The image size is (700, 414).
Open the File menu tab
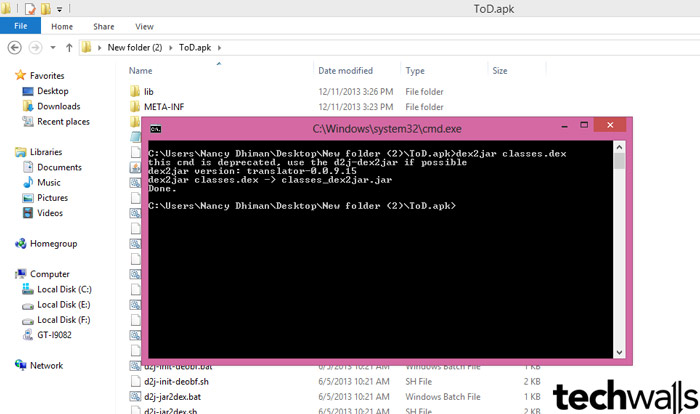pos(20,26)
